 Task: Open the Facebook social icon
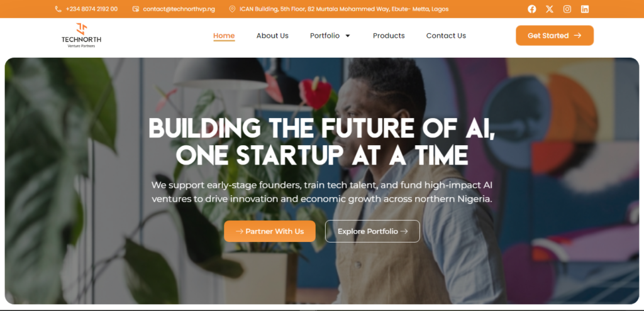532,9
